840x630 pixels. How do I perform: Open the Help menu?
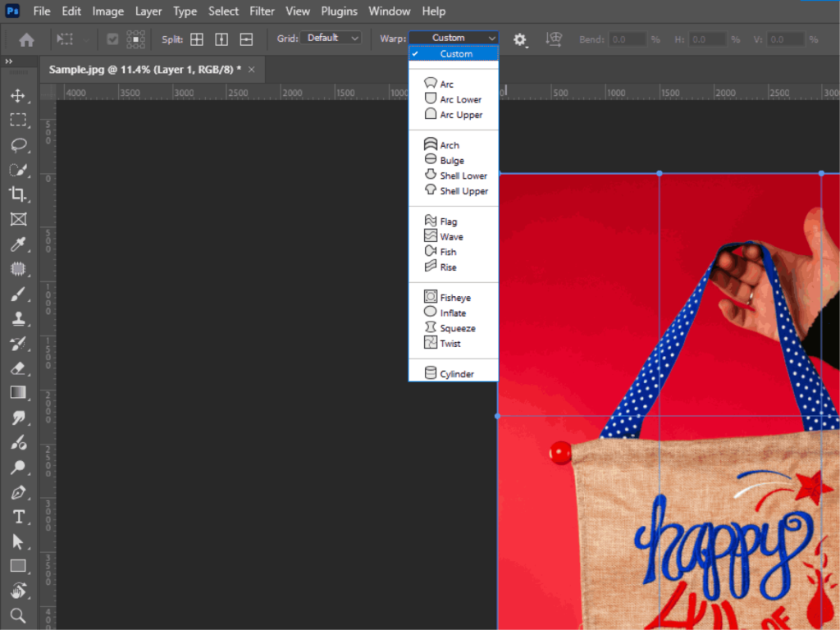[433, 11]
